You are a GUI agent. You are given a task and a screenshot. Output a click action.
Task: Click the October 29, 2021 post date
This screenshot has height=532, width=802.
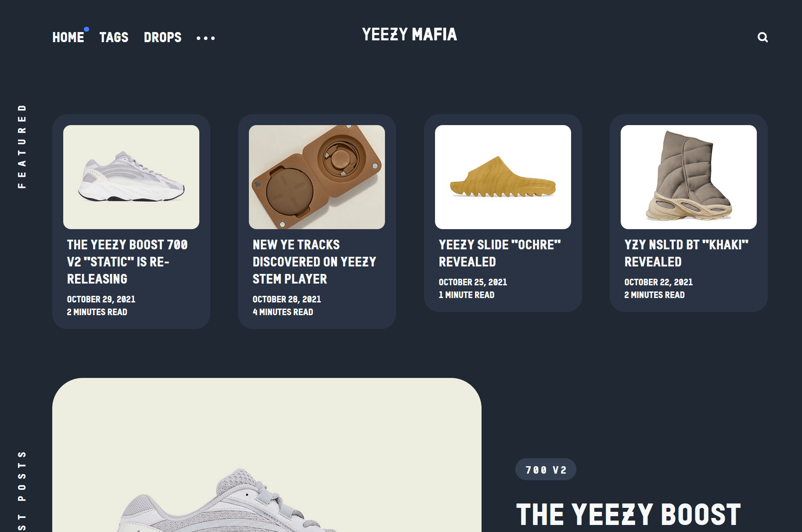[101, 299]
